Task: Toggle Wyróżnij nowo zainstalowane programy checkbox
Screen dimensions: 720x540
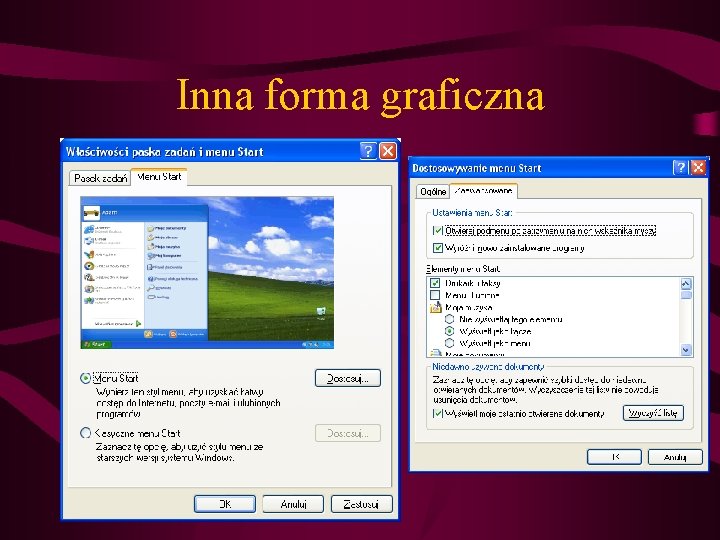Action: 438,248
